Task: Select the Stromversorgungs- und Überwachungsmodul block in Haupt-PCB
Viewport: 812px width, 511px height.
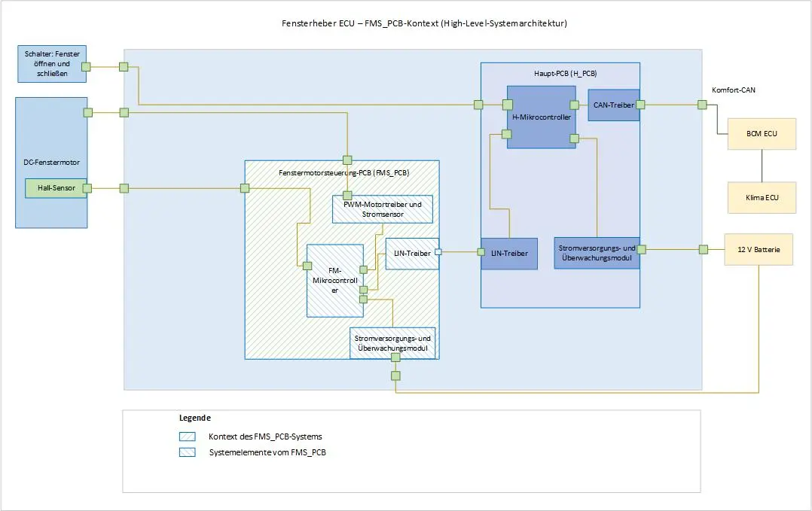Action: pyautogui.click(x=597, y=253)
